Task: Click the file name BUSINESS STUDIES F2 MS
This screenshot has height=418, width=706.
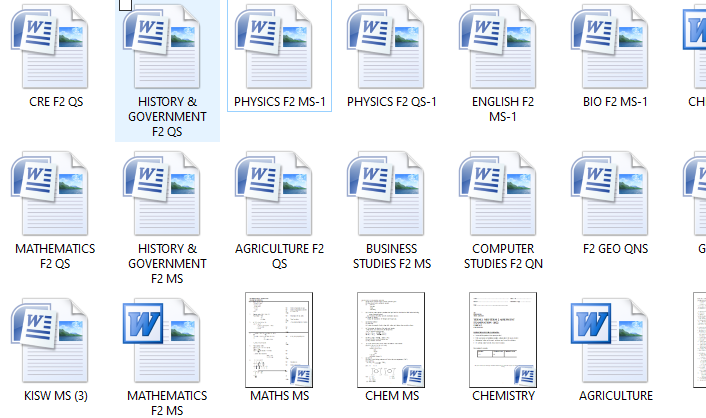Action: pos(392,256)
